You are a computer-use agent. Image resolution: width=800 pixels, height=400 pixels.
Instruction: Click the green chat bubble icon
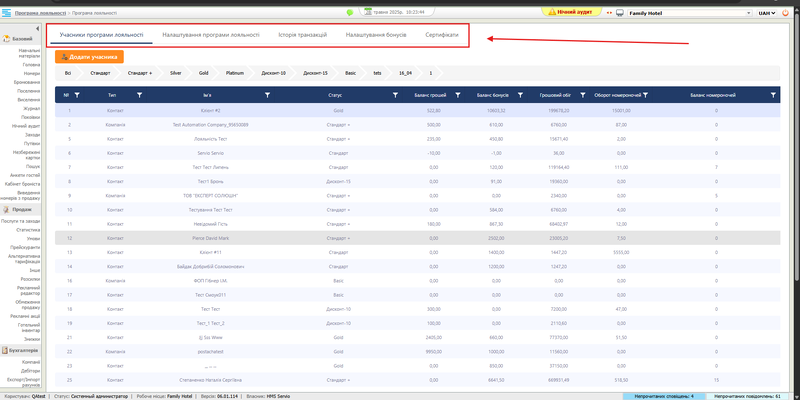pyautogui.click(x=350, y=12)
